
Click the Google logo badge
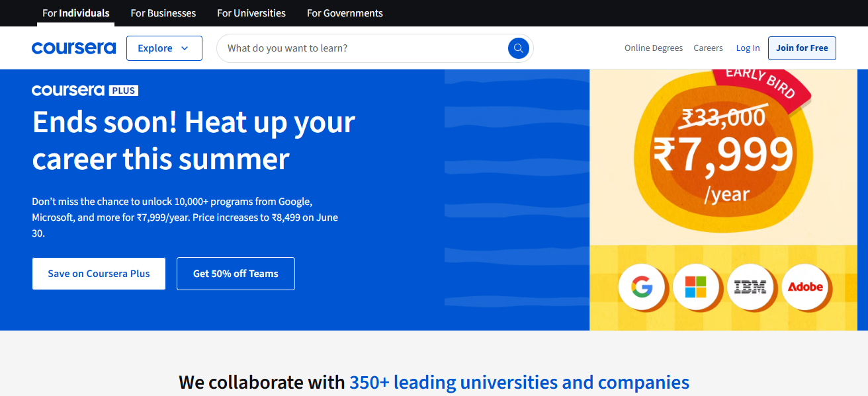pyautogui.click(x=642, y=288)
